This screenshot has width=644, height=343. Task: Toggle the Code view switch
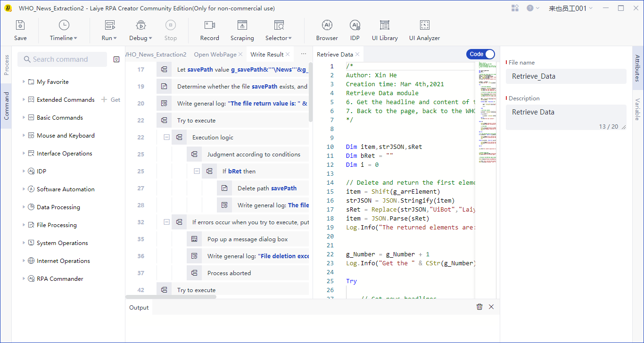click(x=481, y=54)
